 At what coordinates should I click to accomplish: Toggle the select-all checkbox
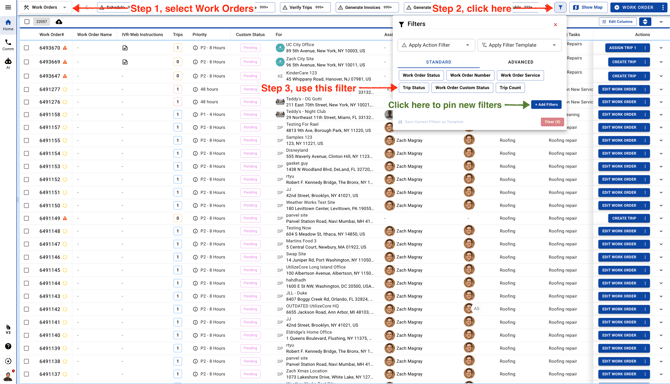27,22
